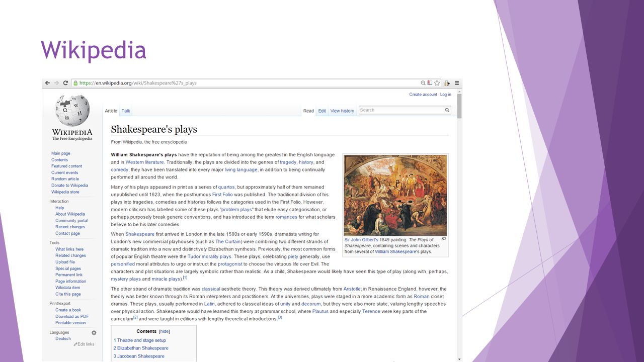This screenshot has width=644, height=362.
Task: Open the Wikidata item link
Action: click(x=67, y=288)
